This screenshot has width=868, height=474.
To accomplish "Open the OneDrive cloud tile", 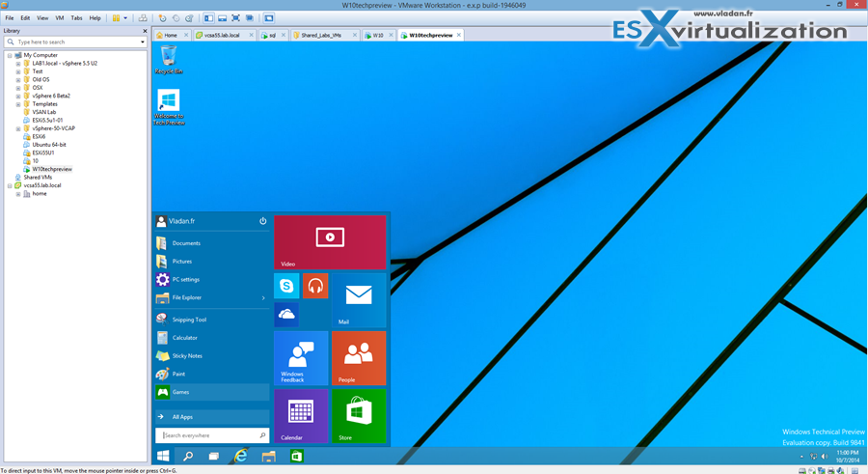I will pos(286,315).
